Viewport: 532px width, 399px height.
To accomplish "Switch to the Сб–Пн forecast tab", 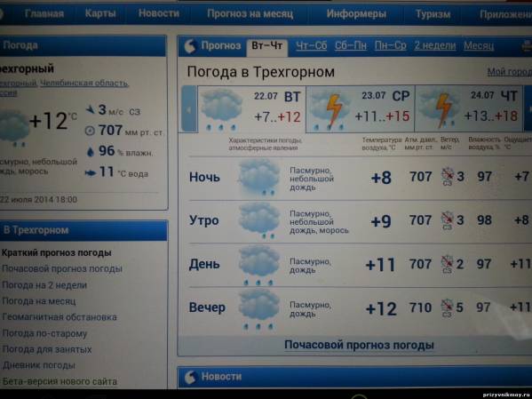I will point(351,45).
